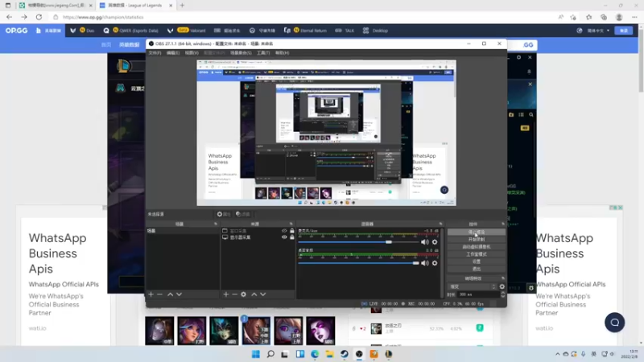Screen dimensions: 644x362
Task: Click the OP.GG logo in browser page
Action: pos(16,31)
